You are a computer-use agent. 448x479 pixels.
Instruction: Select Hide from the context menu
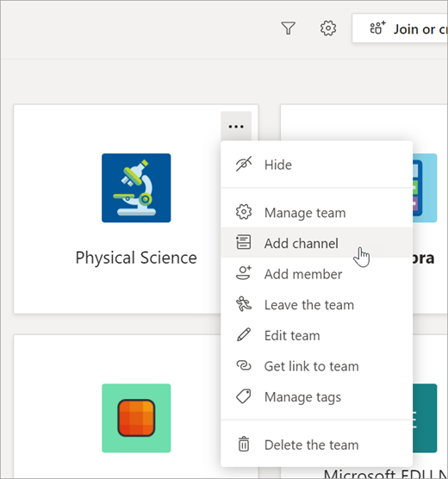[x=316, y=165]
